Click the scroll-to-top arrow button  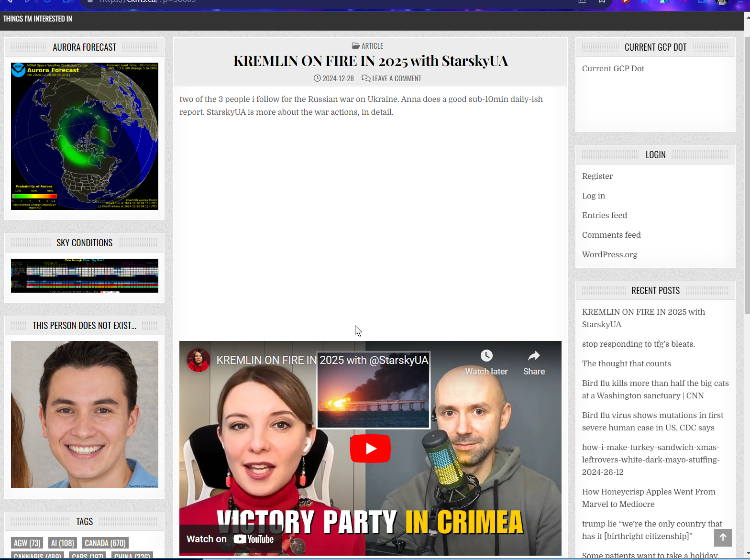tap(723, 537)
